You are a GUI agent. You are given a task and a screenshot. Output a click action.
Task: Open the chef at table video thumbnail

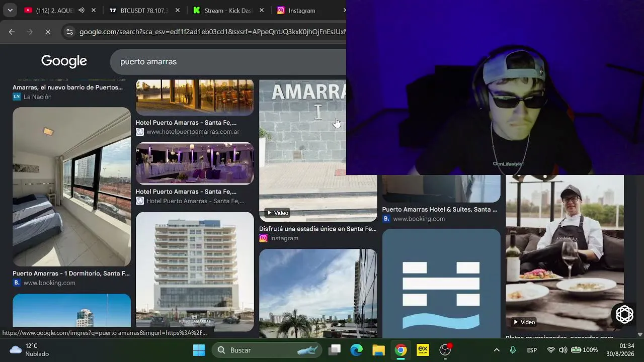coord(565,253)
